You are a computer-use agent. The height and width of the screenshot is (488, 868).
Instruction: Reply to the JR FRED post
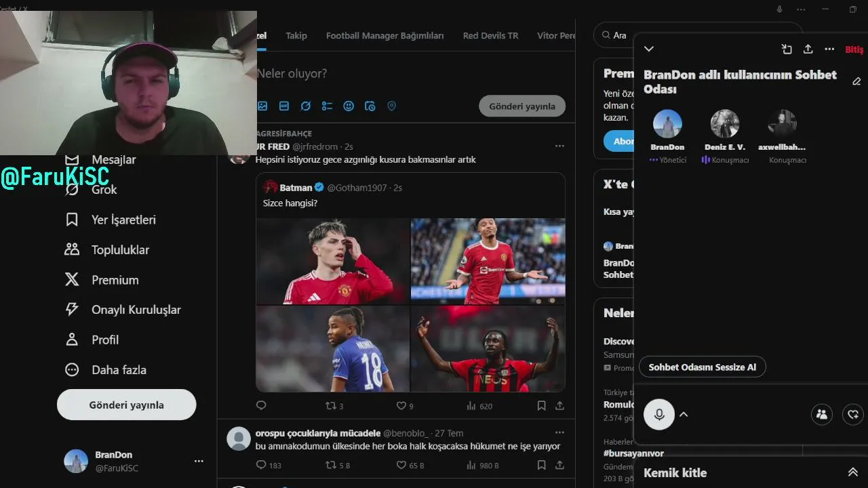[x=261, y=405]
